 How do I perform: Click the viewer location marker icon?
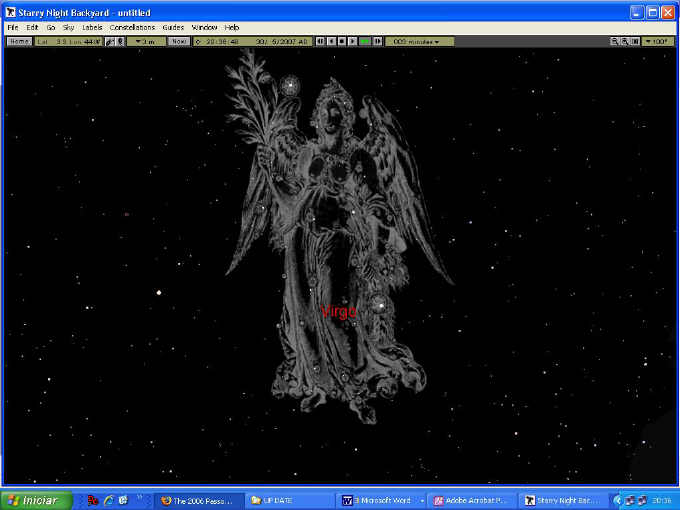[121, 42]
